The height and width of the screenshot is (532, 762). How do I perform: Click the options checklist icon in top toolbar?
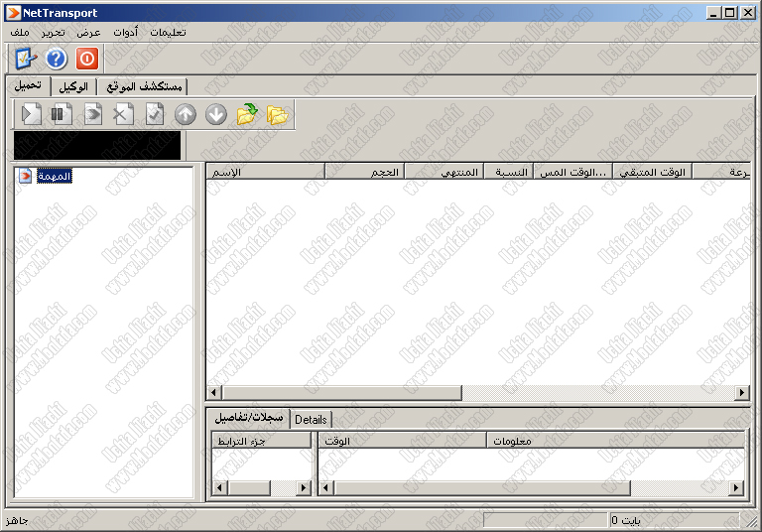click(x=25, y=58)
